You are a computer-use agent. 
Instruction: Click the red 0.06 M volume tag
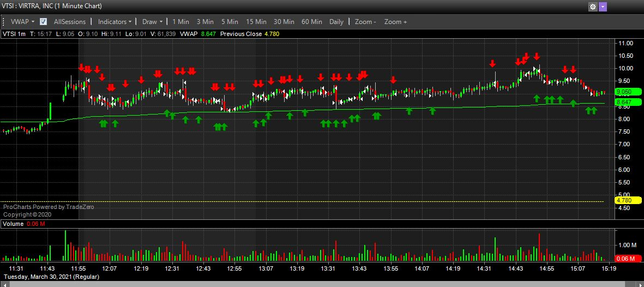623,259
